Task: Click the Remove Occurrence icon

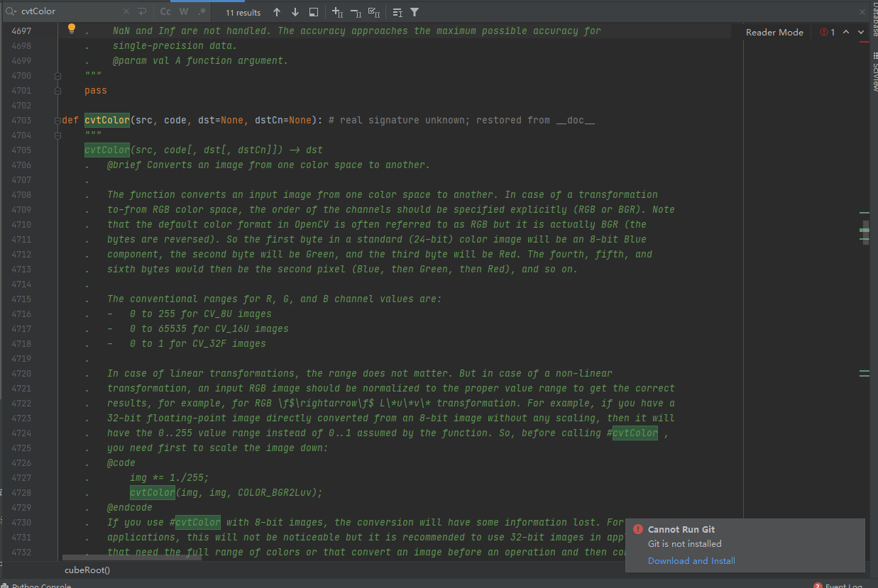Action: pos(354,12)
